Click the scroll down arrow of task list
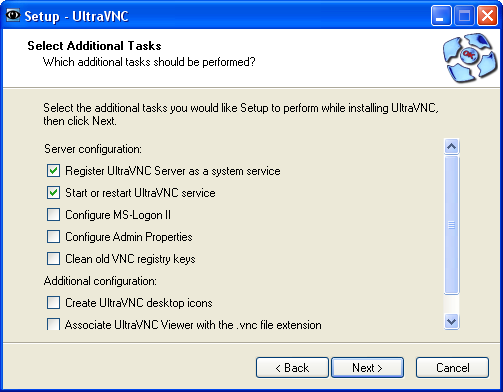This screenshot has height=392, width=503. coord(452,322)
